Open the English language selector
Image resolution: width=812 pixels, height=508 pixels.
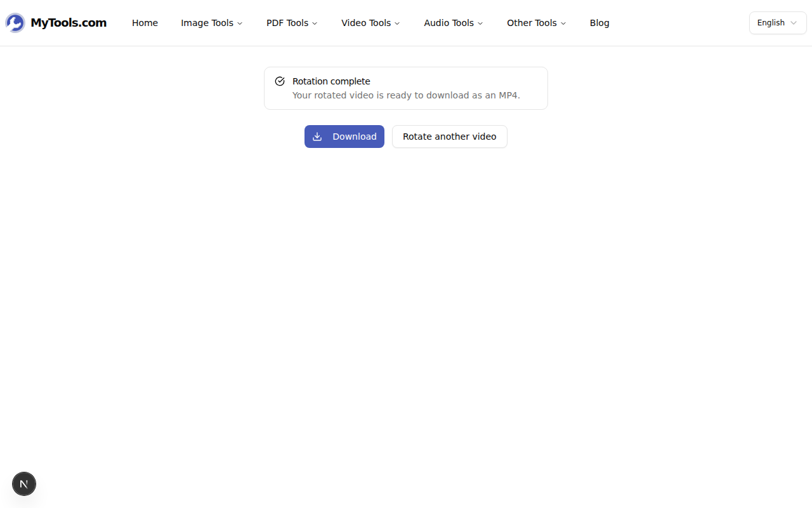778,22
